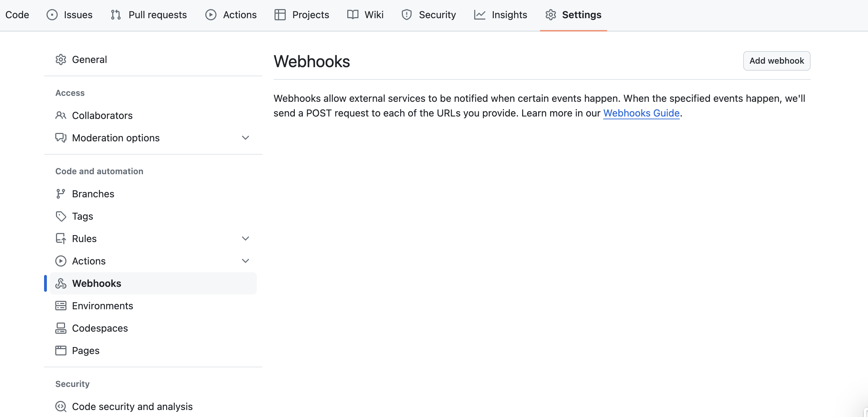868x417 pixels.
Task: Click the Code security and analysis icon
Action: pos(61,407)
